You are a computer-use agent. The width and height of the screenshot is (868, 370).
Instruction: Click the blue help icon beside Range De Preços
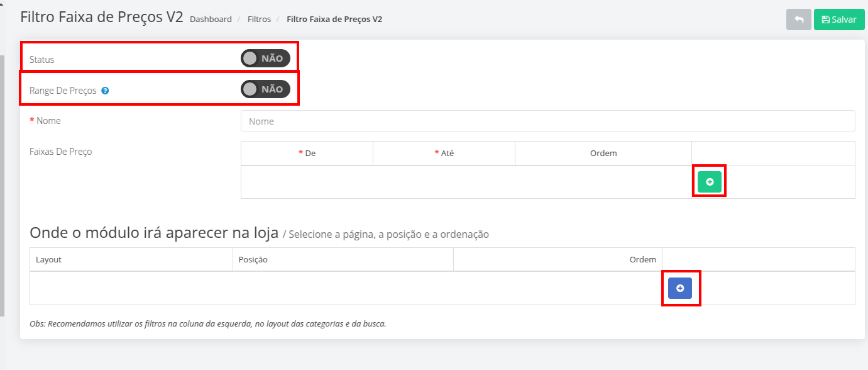click(105, 91)
